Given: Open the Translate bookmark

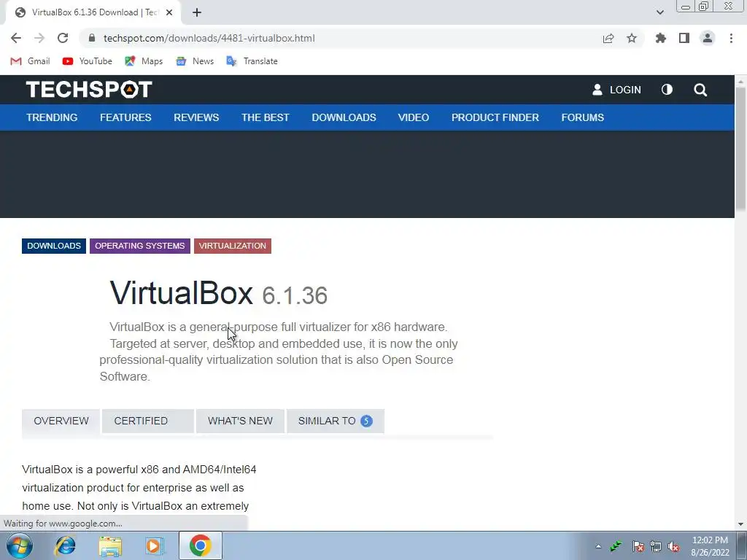Looking at the screenshot, I should click(252, 61).
